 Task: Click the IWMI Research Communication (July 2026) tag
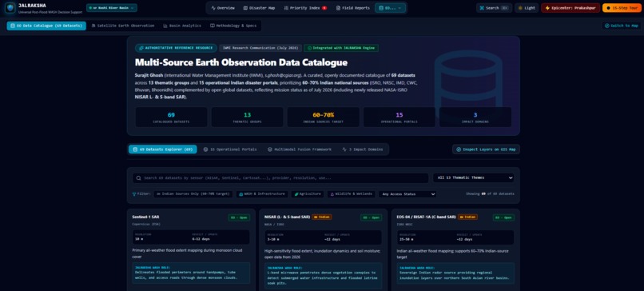point(260,48)
